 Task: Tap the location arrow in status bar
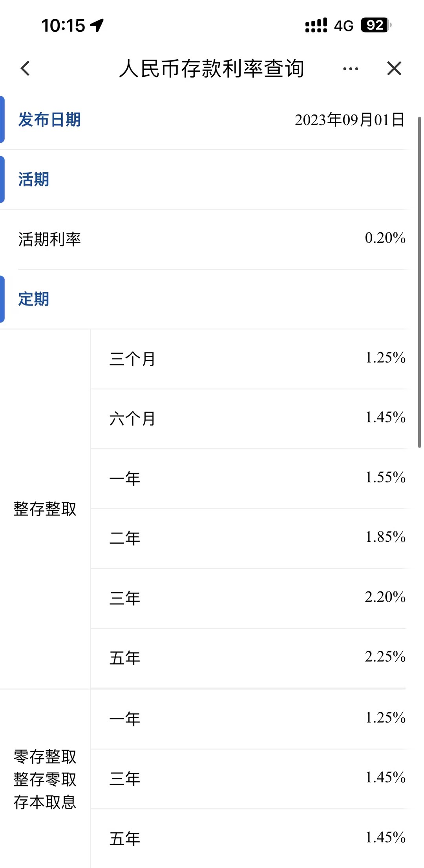pos(95,25)
